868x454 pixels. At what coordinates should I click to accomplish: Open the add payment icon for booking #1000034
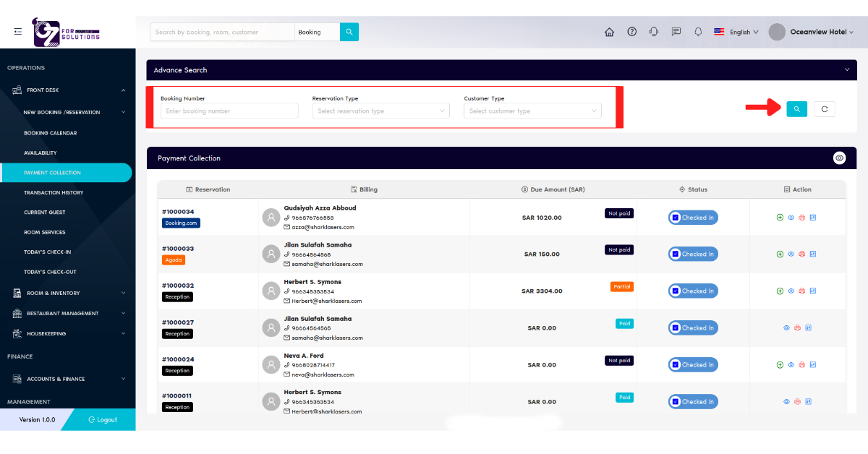coord(780,217)
